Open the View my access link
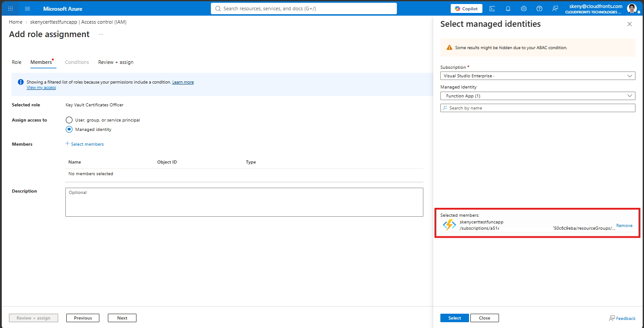644x328 pixels. point(41,88)
